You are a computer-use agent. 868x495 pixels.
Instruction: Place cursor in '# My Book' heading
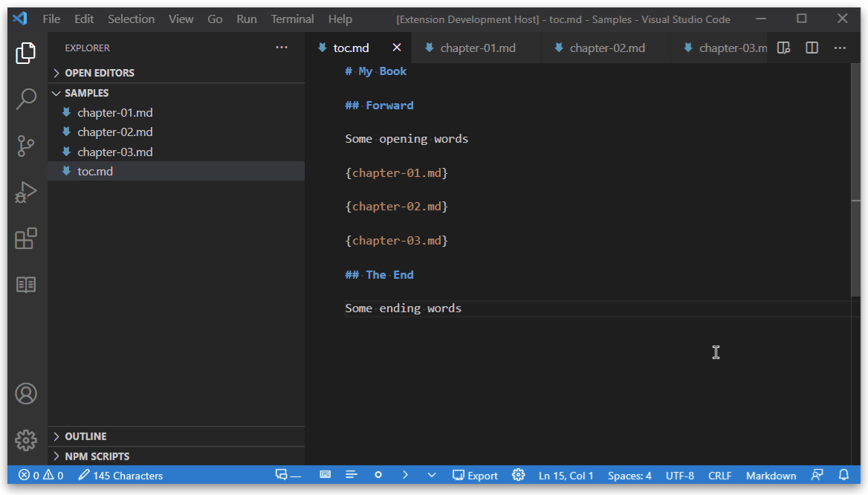point(375,71)
